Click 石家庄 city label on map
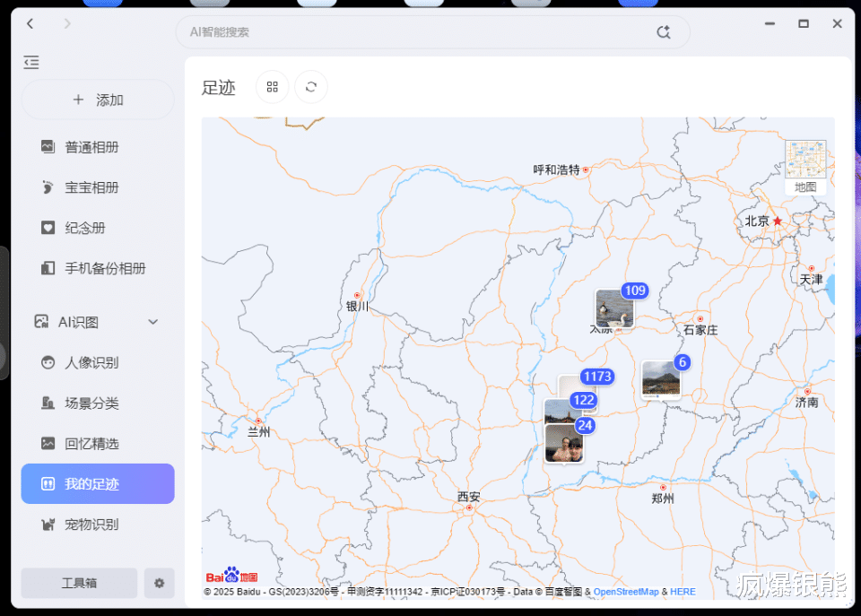 point(700,330)
